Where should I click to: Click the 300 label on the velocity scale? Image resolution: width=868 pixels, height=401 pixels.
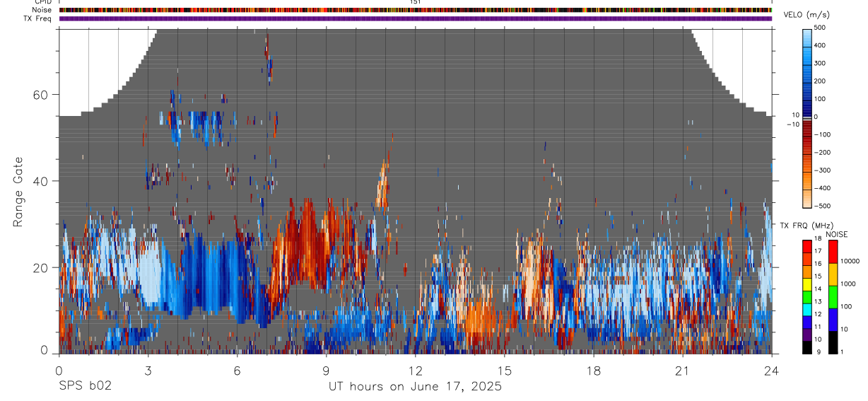click(x=821, y=63)
